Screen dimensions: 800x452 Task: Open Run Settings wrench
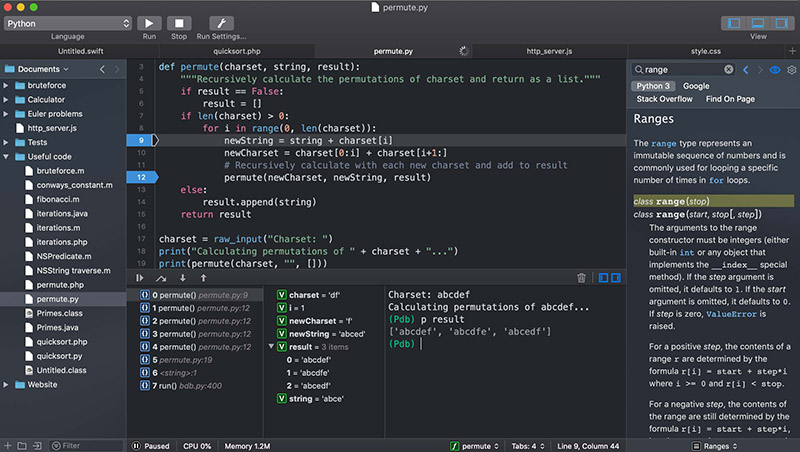pos(221,23)
